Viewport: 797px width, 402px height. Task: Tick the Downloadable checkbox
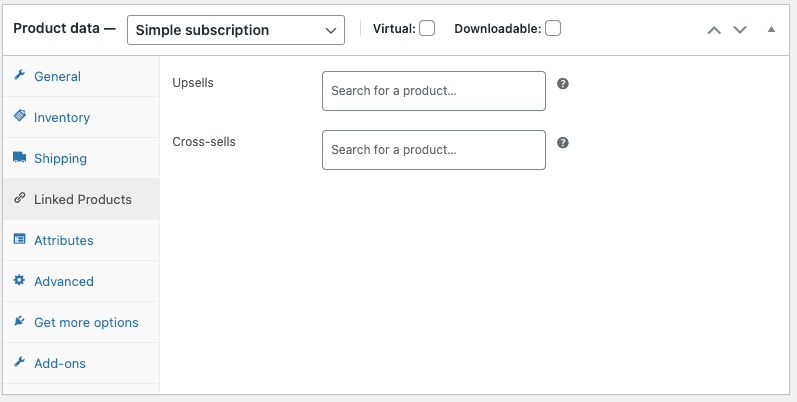point(553,29)
